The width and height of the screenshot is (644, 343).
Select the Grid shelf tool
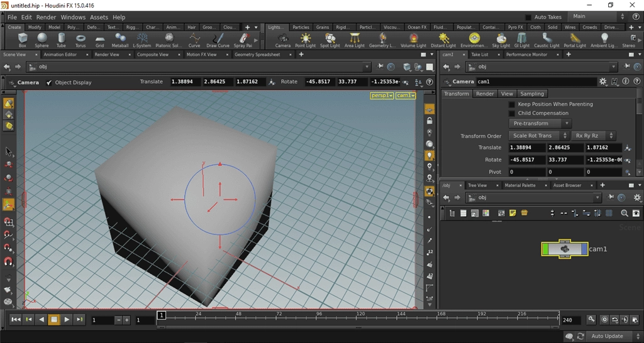click(100, 40)
